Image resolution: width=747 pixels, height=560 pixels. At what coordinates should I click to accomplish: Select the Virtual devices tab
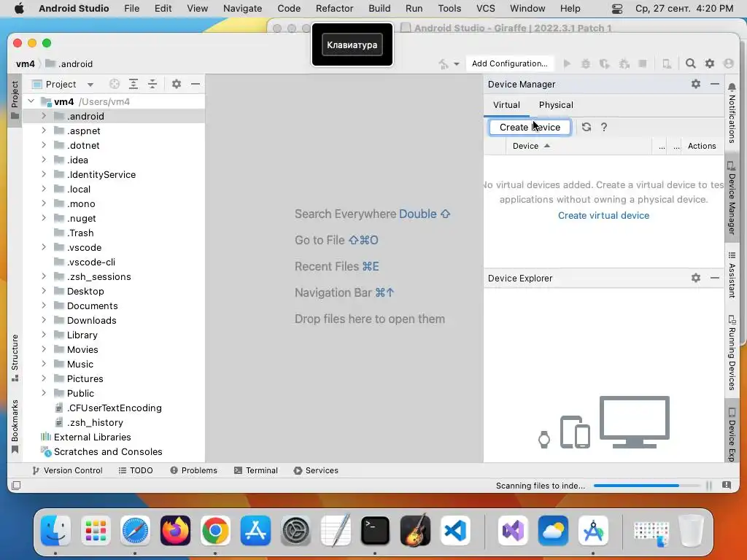tap(506, 105)
